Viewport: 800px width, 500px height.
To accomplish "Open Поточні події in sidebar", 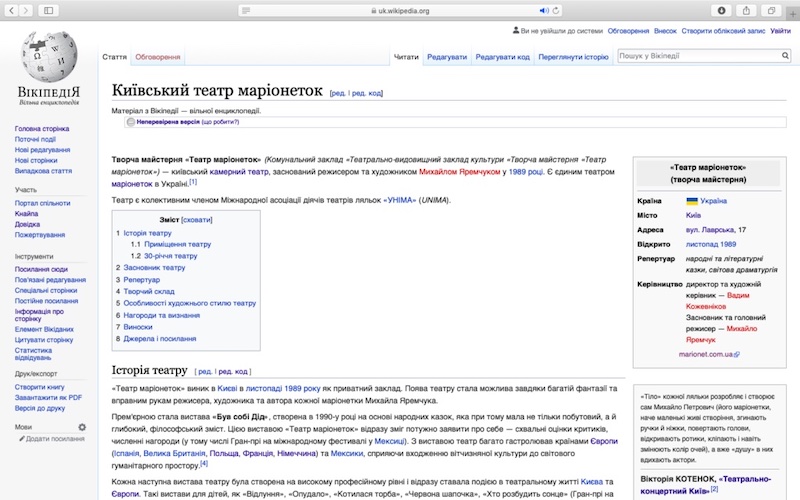I will 35,139.
